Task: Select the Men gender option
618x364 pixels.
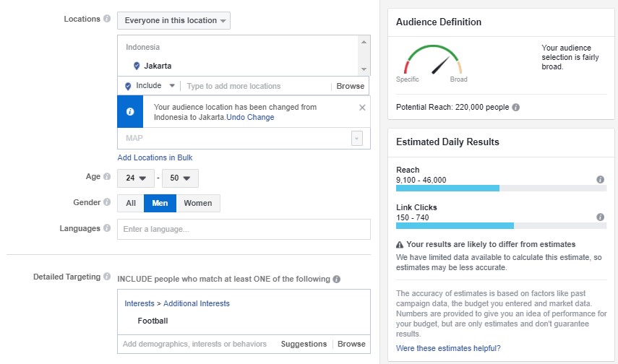Action: [x=160, y=203]
